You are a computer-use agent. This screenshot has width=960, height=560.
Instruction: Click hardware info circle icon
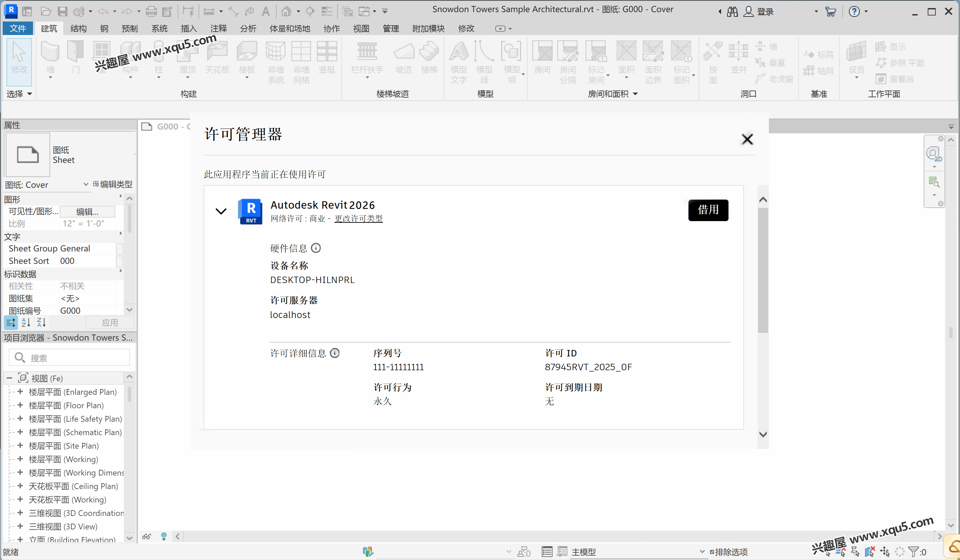(316, 248)
